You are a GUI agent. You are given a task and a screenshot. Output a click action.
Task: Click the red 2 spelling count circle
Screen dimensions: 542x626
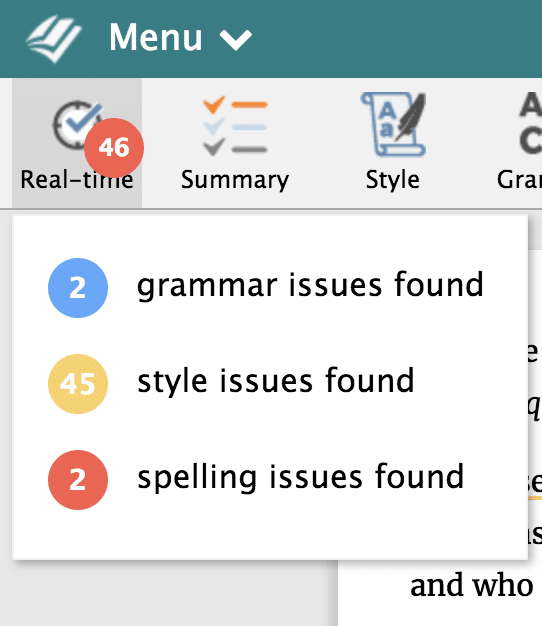click(x=78, y=479)
